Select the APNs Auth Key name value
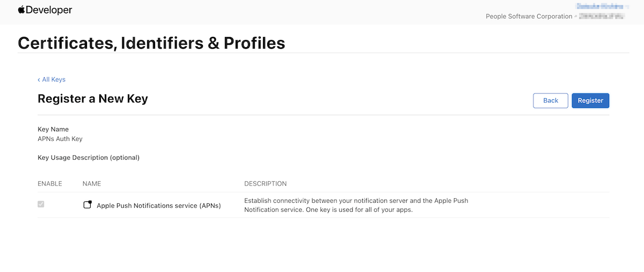This screenshot has width=644, height=272. (60, 138)
